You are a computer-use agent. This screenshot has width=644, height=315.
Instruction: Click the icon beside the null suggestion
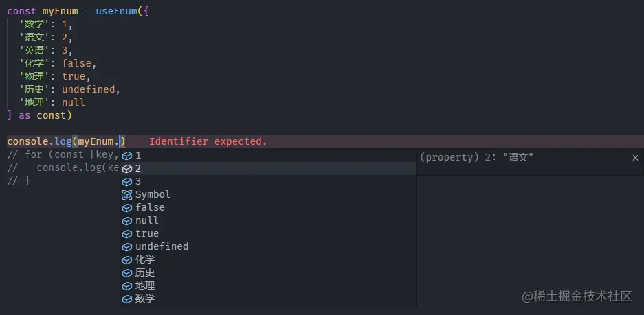[x=127, y=221]
